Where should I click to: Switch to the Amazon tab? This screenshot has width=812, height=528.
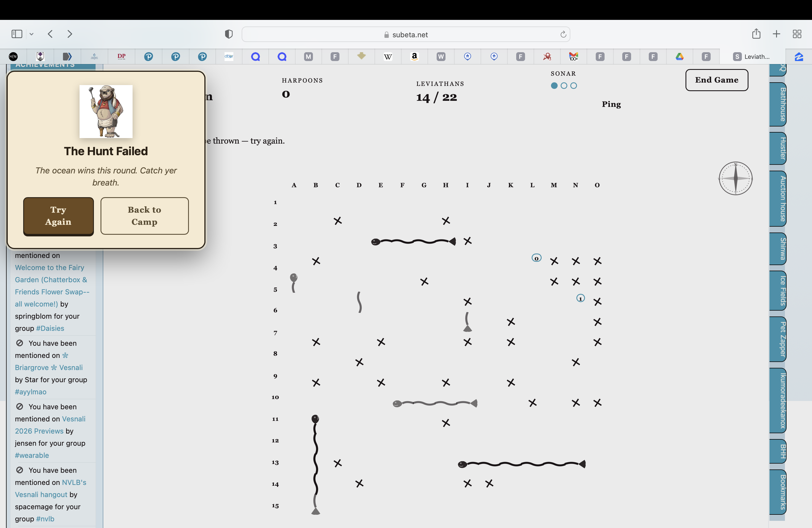[414, 57]
